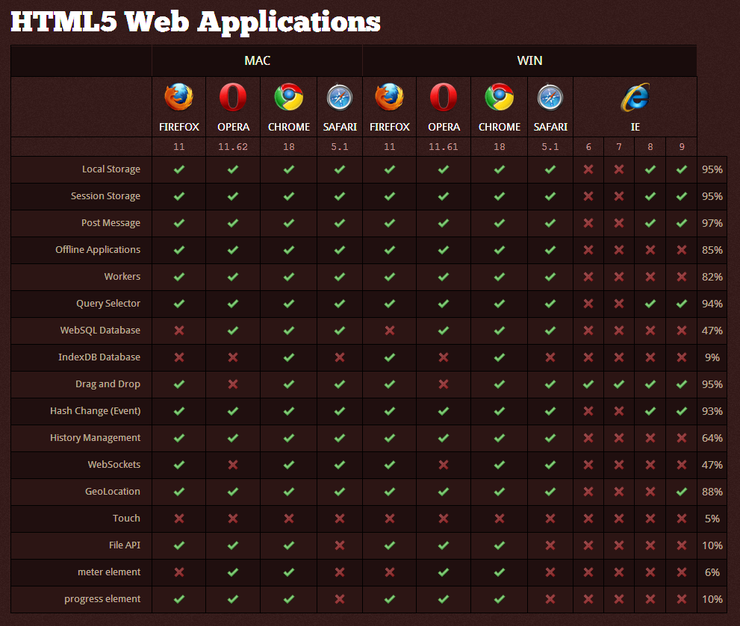The width and height of the screenshot is (740, 626).
Task: Click Win Opera version 11.61
Action: coord(443,147)
